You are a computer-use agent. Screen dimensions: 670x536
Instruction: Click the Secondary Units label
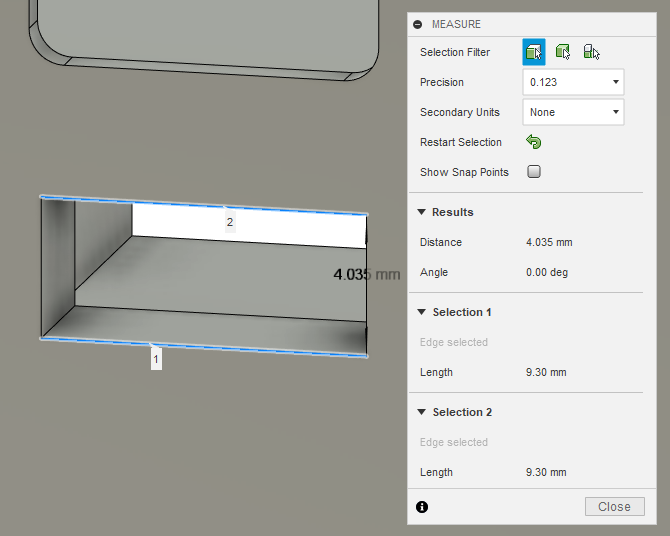[460, 112]
